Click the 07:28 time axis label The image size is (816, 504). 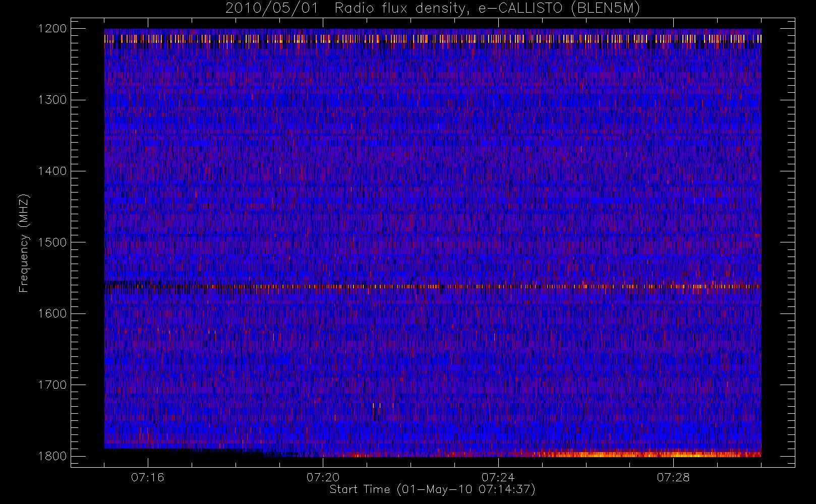tap(673, 477)
